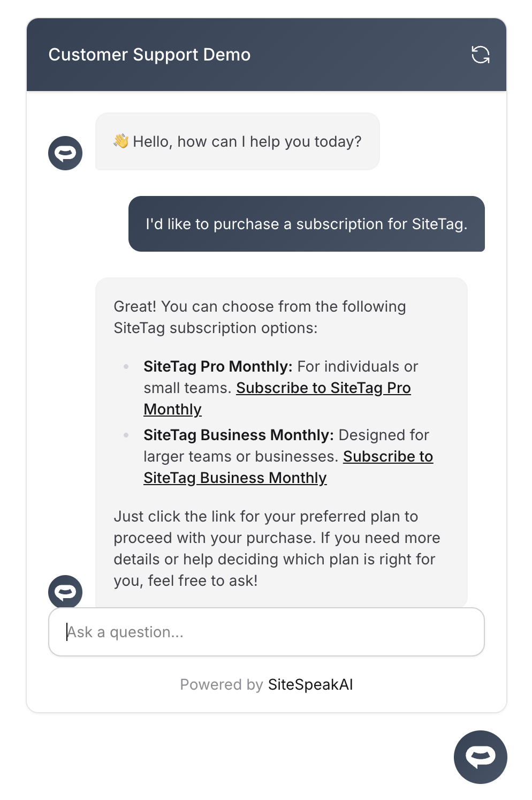Click the 'Powered by' footer text
Viewport: 532px width, 800px height.
(x=221, y=684)
